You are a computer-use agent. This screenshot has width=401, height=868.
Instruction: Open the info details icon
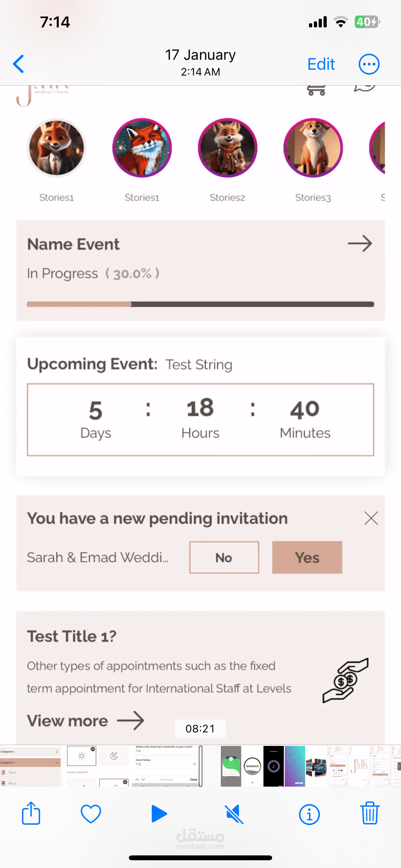pos(309,814)
